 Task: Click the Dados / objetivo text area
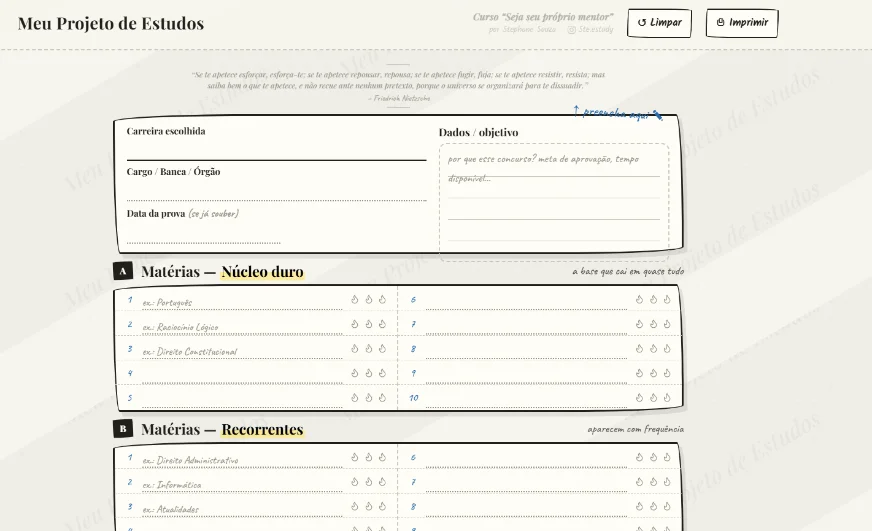554,202
